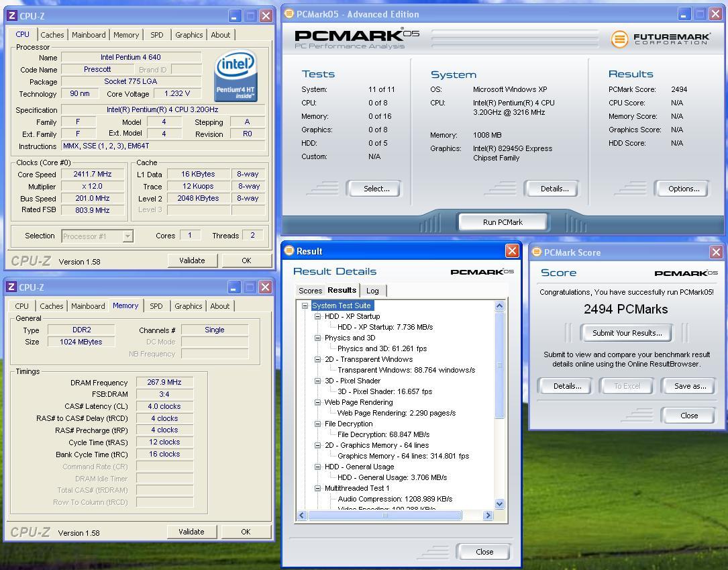Click Validate in top CPU-Z window
Image resolution: width=728 pixels, height=570 pixels.
192,260
